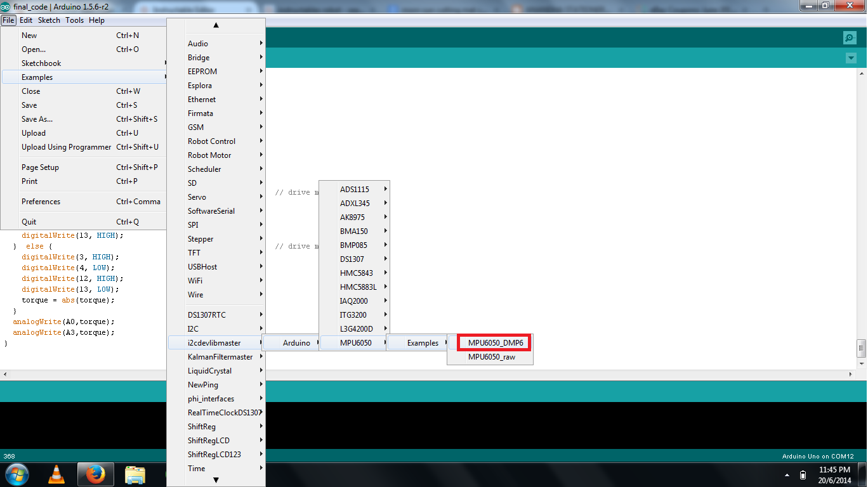Open the Stepper examples entry

tap(216, 239)
